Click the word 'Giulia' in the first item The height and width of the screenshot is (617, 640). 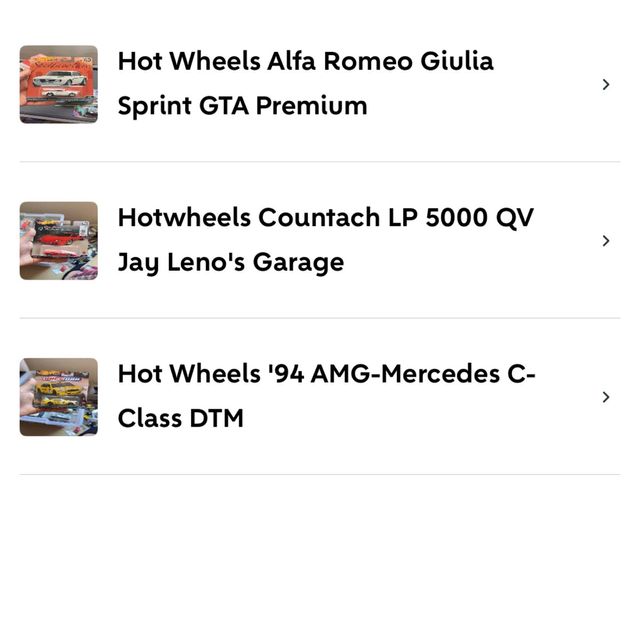[456, 61]
